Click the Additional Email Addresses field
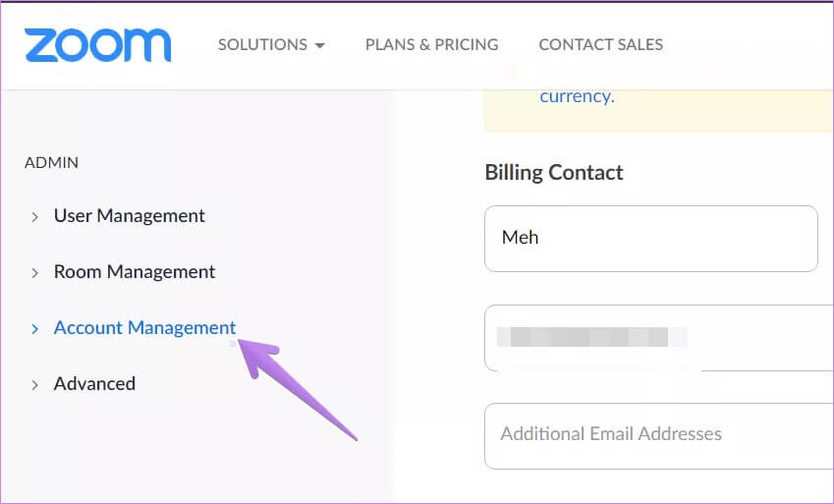Screen dimensions: 834x504 [659, 436]
